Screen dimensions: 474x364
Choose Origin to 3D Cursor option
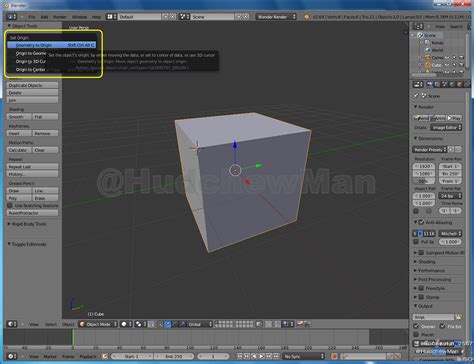click(x=31, y=61)
